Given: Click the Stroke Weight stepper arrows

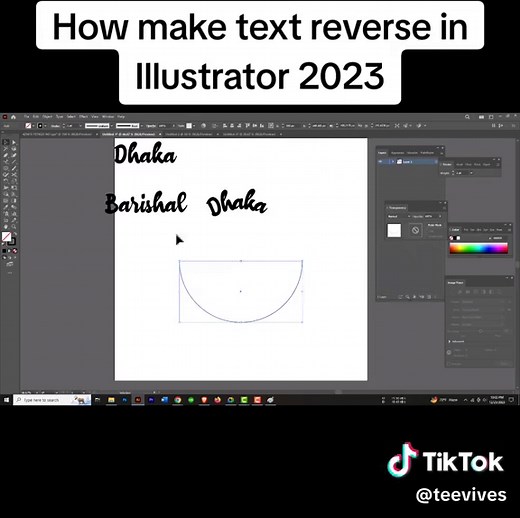Looking at the screenshot, I should (453, 173).
